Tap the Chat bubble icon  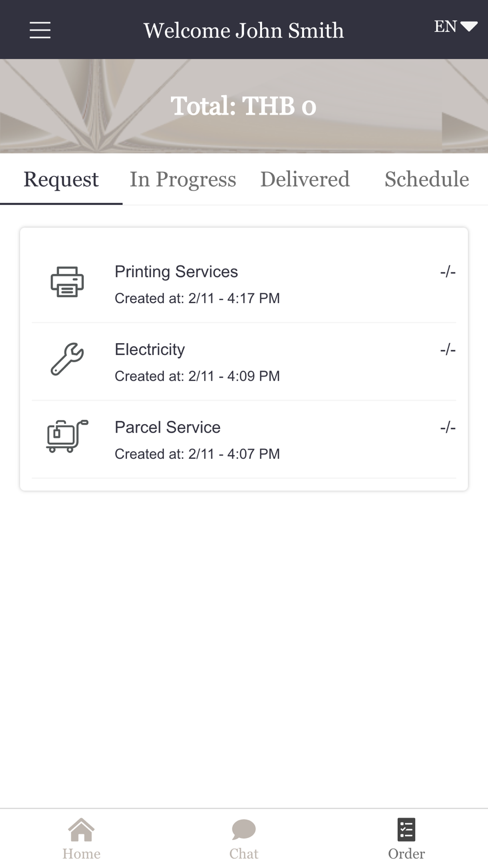pos(244,829)
